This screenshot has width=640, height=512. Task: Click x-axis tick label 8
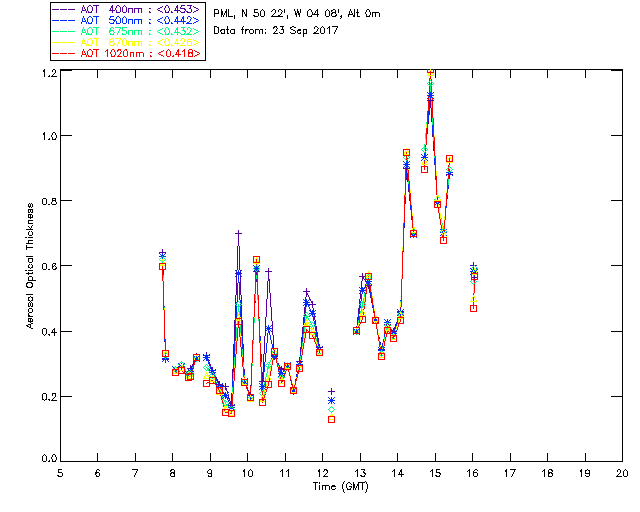tap(173, 473)
